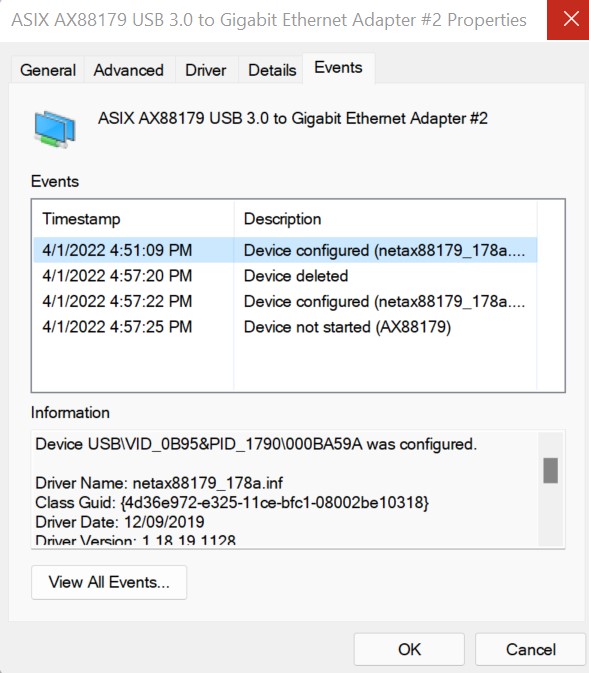This screenshot has height=673, width=589.
Task: Click the Description column header
Action: (386, 218)
